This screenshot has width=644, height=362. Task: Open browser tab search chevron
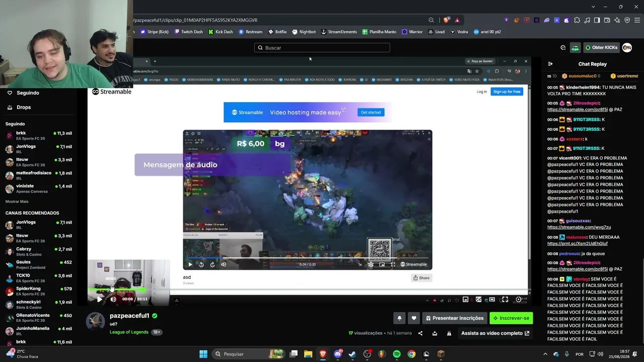(594, 7)
